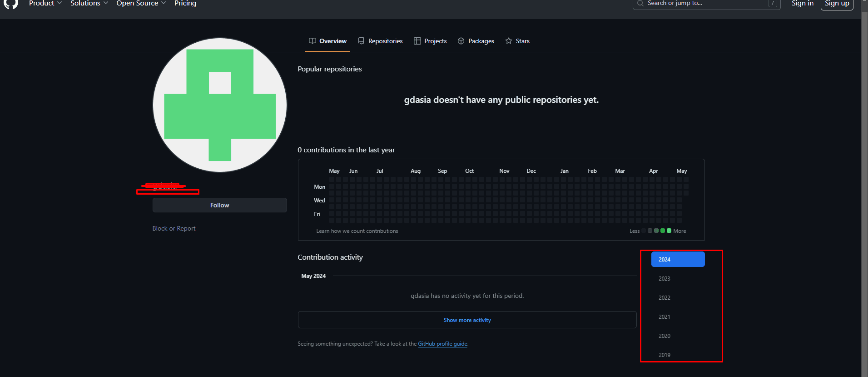This screenshot has width=868, height=377.
Task: Click the darkest legend swatch beside Less
Action: click(x=644, y=231)
